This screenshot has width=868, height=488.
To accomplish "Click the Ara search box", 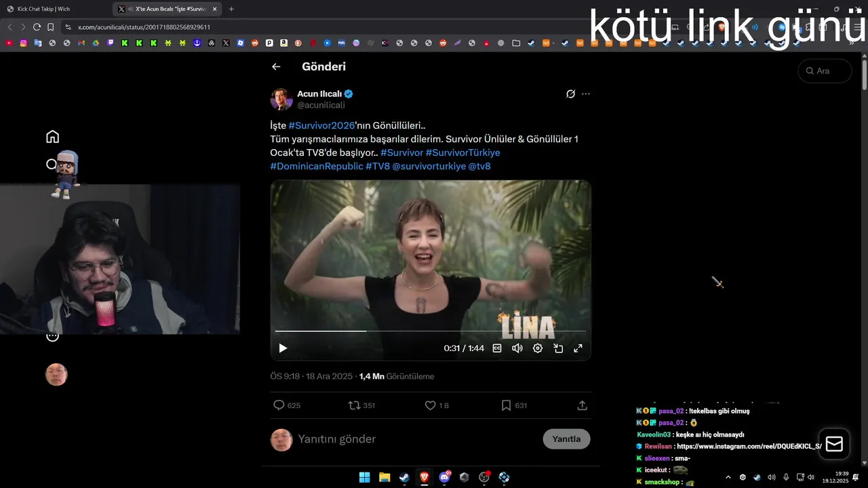I will (825, 70).
